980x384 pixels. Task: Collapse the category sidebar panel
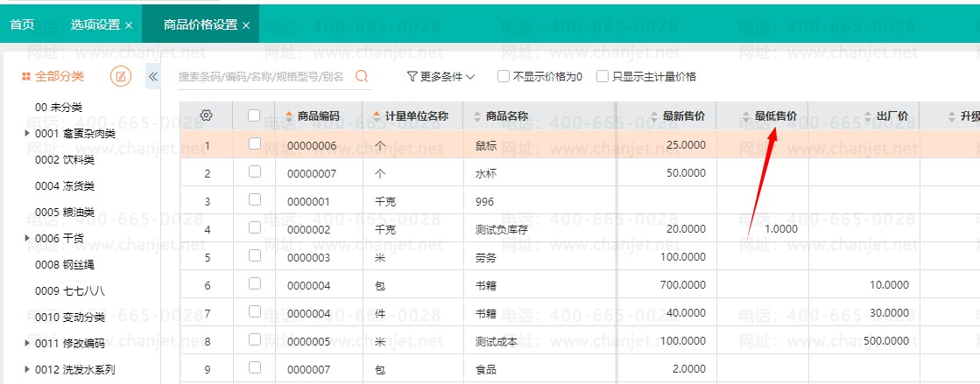152,77
